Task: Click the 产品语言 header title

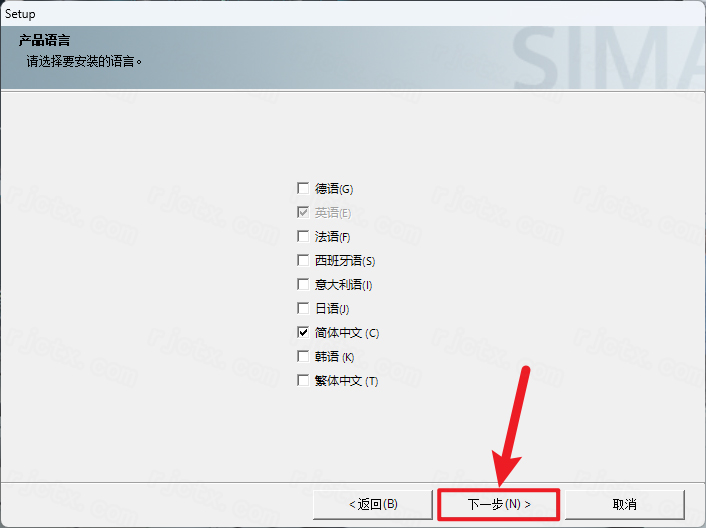Action: coord(43,42)
